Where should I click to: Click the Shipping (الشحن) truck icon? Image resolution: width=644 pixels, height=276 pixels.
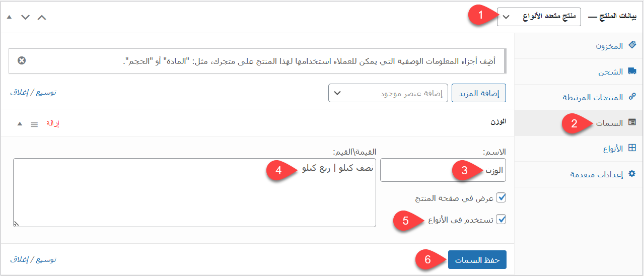click(x=632, y=72)
